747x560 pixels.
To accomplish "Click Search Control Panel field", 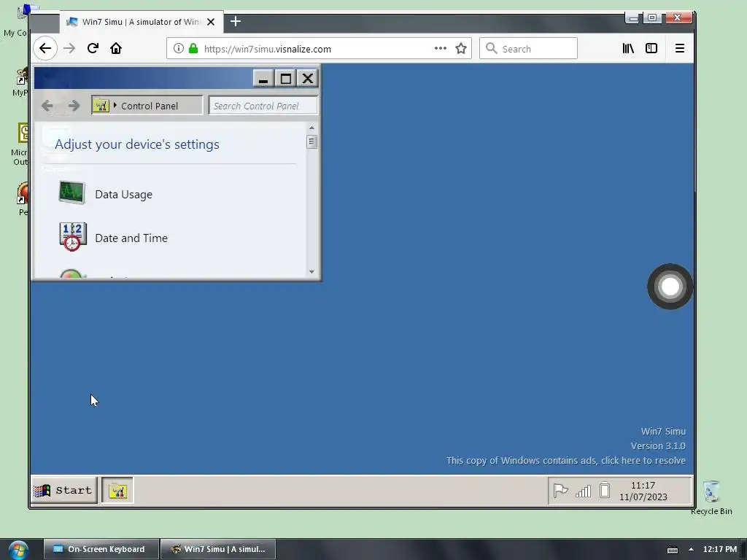I will pos(263,106).
